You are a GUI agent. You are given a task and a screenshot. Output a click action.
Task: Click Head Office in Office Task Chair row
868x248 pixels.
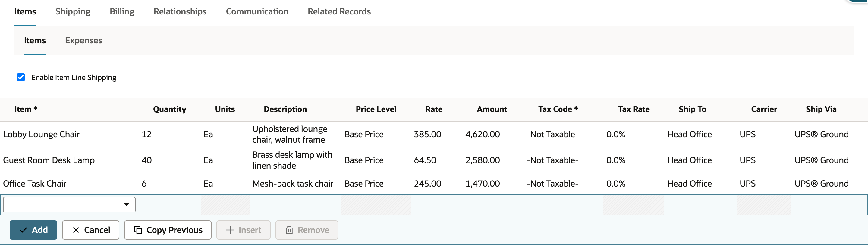click(x=689, y=184)
